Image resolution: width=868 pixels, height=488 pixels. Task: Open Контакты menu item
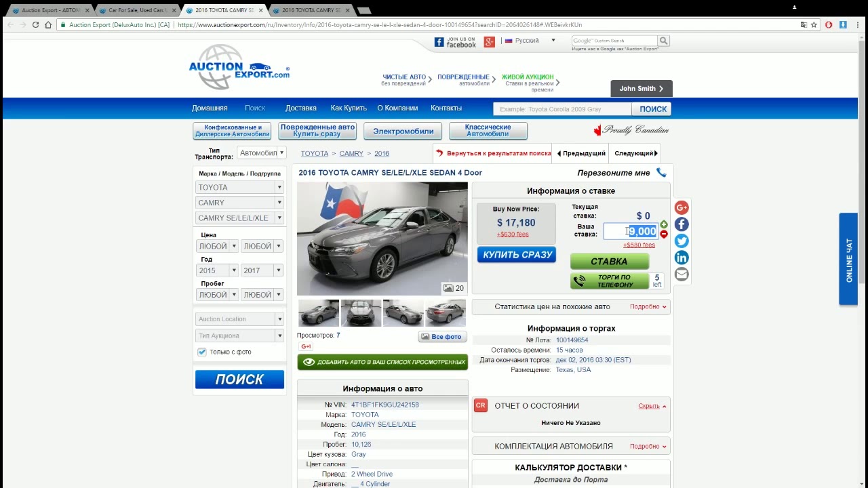[446, 108]
